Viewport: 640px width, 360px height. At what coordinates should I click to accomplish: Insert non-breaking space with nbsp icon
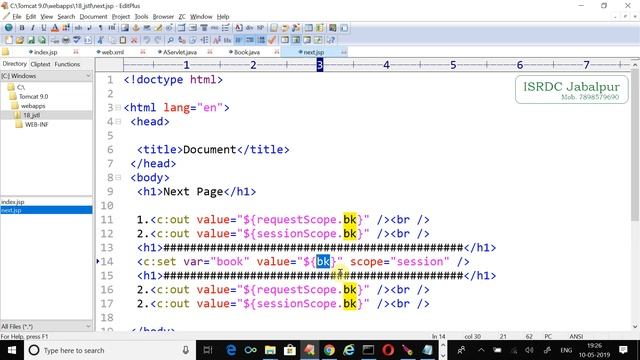pyautogui.click(x=78, y=28)
